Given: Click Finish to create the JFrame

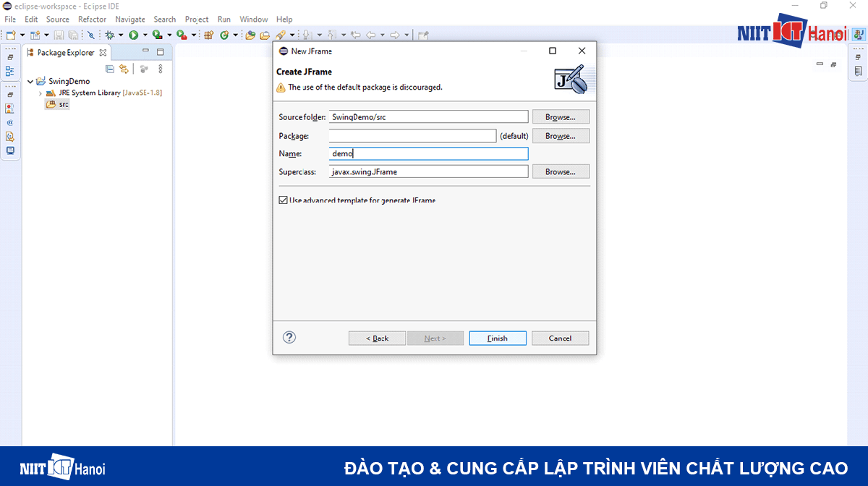Looking at the screenshot, I should [497, 337].
